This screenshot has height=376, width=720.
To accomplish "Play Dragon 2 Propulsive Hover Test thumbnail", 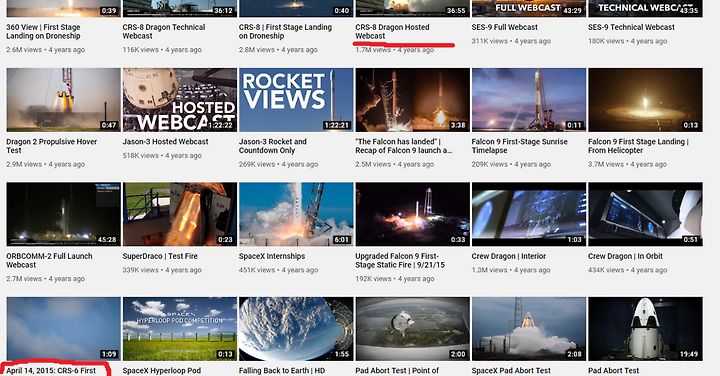I will point(63,100).
